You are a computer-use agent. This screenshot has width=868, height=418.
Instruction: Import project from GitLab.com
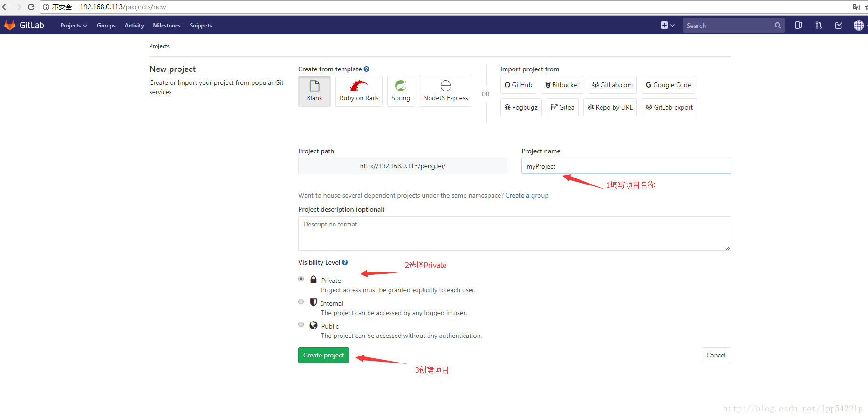[x=612, y=85]
